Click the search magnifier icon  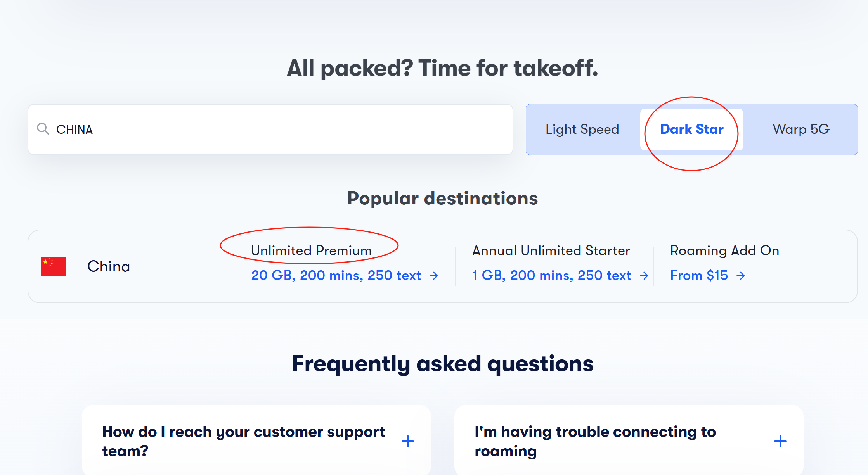coord(43,129)
